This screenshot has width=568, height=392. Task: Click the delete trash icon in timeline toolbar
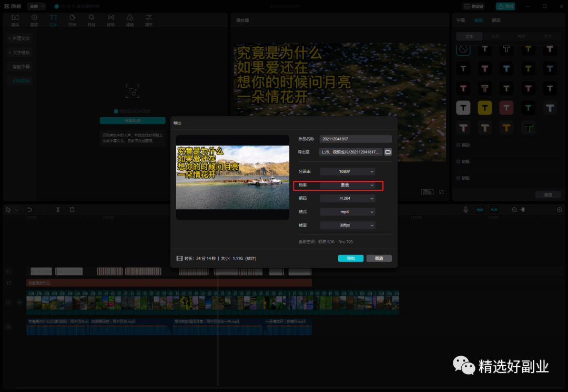click(x=72, y=210)
